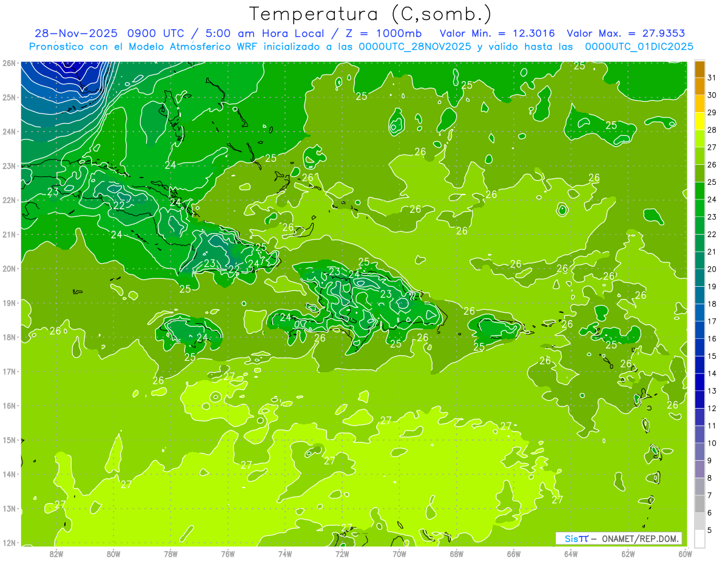
Task: Click the legend scale value 17
Action: pyautogui.click(x=712, y=321)
